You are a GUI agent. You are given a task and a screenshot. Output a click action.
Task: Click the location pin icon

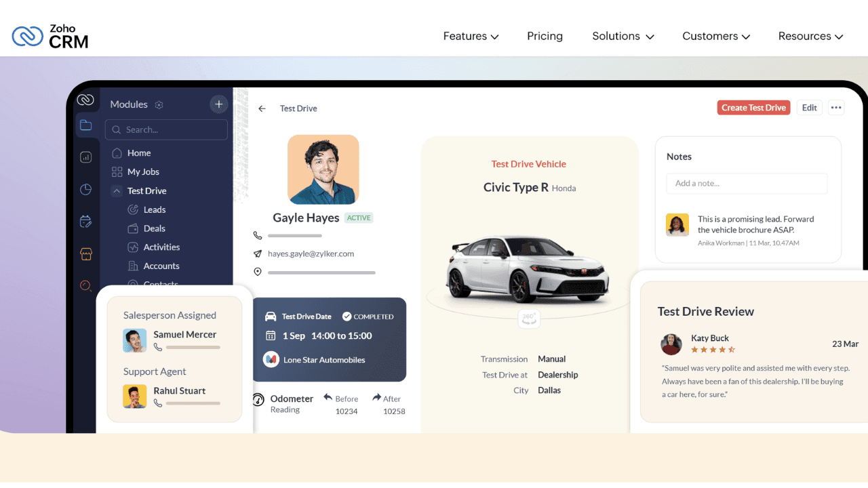258,272
